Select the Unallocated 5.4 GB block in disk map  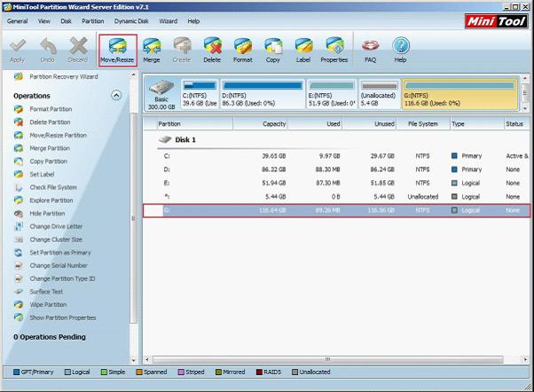pos(380,94)
